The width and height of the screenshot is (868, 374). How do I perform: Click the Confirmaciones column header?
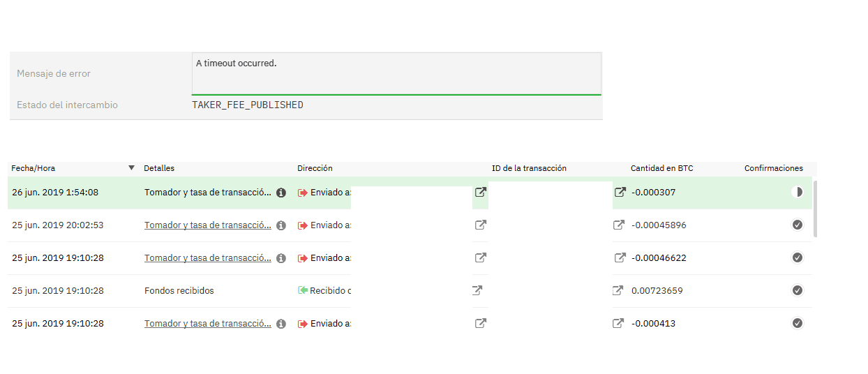[x=774, y=168]
